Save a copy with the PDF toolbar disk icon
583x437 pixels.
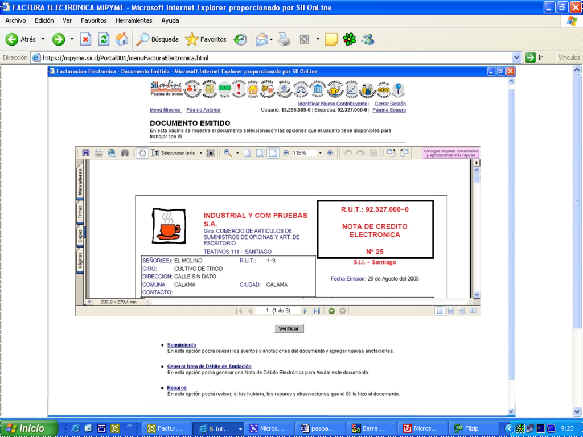[x=86, y=153]
